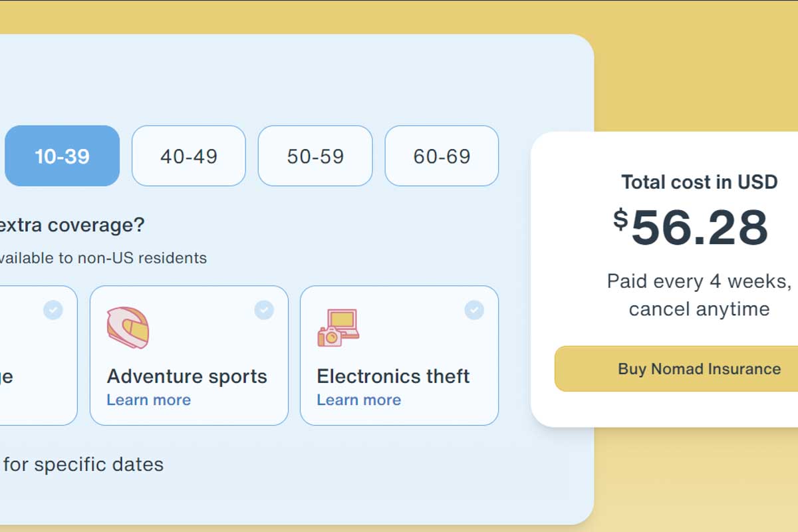Click the laptop and camera icon
The height and width of the screenshot is (532, 798).
click(x=338, y=327)
